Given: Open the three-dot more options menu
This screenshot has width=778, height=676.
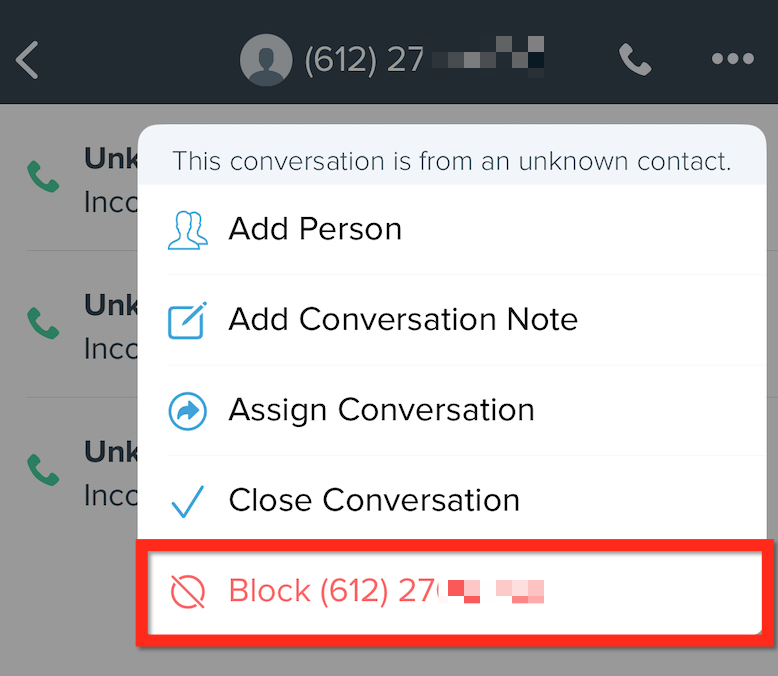Looking at the screenshot, I should click(x=732, y=59).
